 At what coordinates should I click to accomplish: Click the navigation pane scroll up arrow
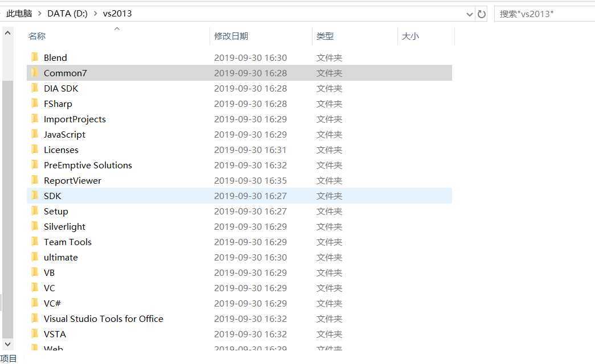(7, 33)
